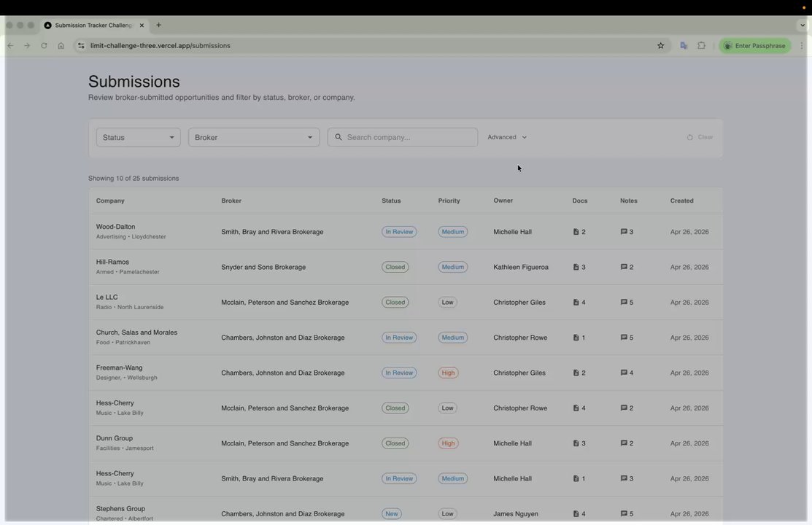Click the Enter Passphrase button
Screen dimensions: 812x525
click(755, 46)
